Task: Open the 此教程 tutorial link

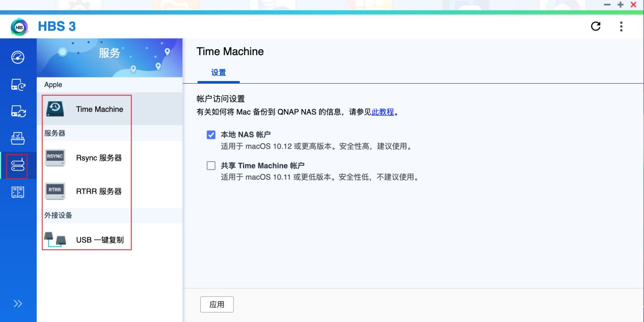Action: [x=382, y=112]
